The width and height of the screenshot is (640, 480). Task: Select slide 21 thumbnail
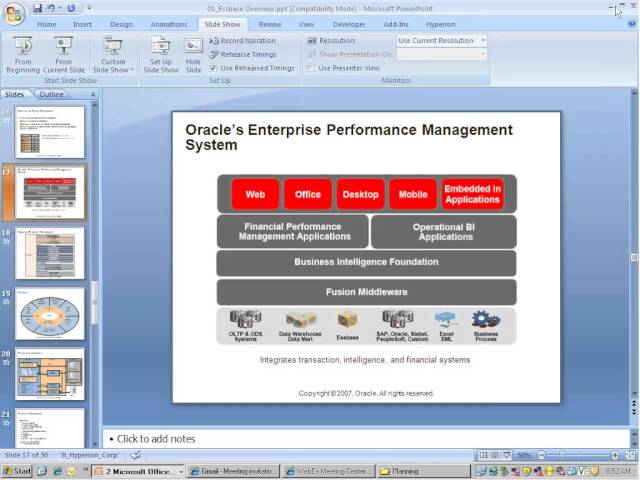click(x=50, y=428)
